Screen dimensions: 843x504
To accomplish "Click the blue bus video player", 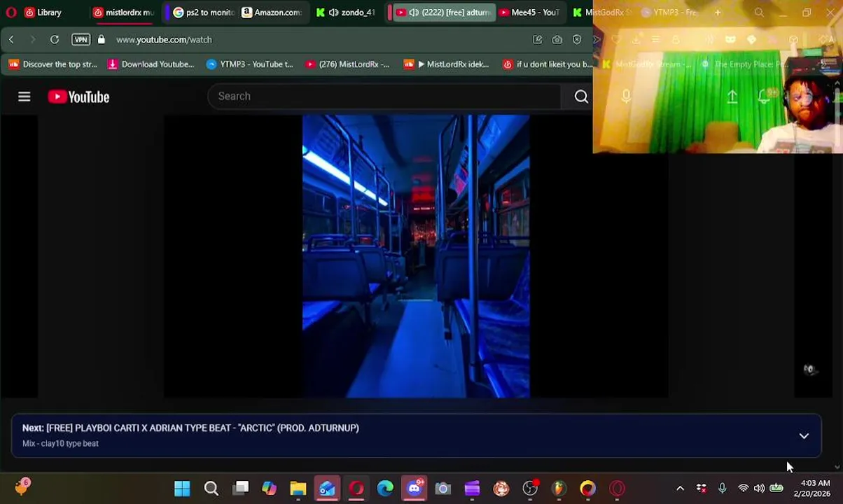I will (416, 256).
